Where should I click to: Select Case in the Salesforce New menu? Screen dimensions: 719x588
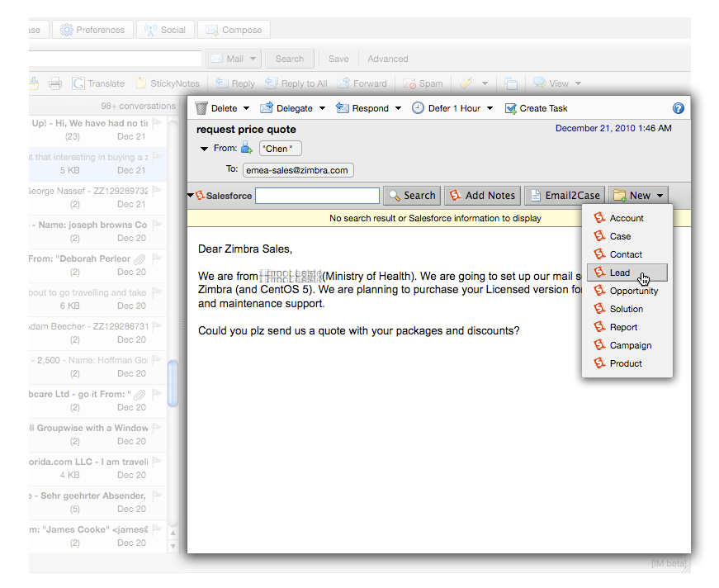(x=627, y=236)
